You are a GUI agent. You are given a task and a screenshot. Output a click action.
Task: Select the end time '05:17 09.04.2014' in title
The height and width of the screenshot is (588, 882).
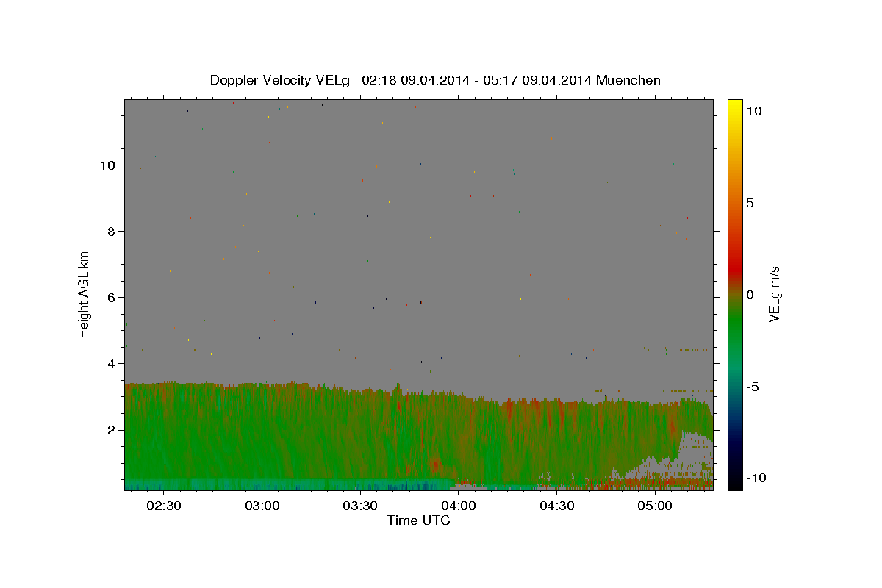[x=537, y=80]
